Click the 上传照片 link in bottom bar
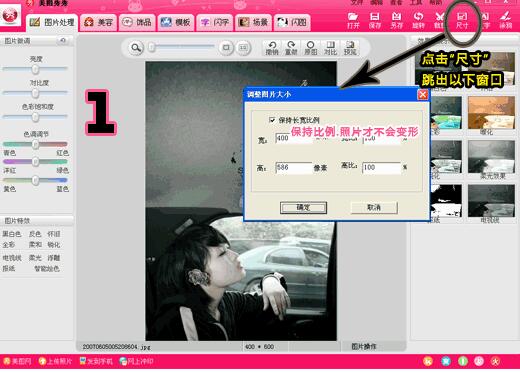Viewport: 520px width, 374px height. point(55,361)
